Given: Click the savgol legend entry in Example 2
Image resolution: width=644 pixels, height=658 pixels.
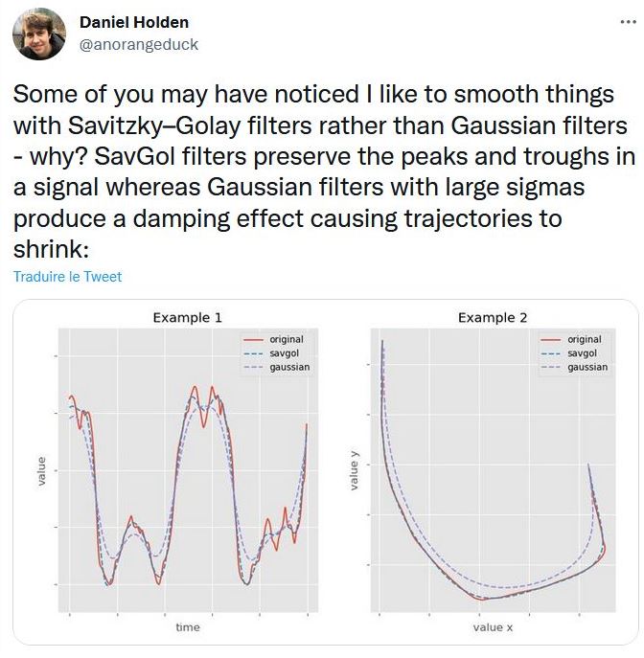Looking at the screenshot, I should click(582, 353).
